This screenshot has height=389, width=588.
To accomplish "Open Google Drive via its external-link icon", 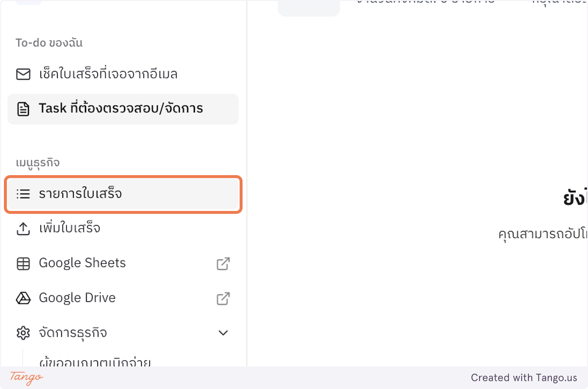I will pyautogui.click(x=223, y=298).
